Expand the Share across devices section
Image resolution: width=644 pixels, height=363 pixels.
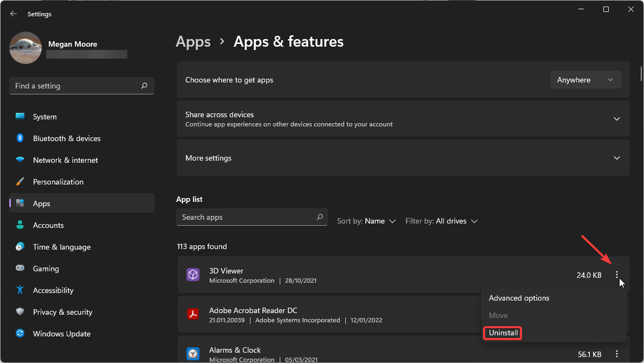tap(617, 118)
